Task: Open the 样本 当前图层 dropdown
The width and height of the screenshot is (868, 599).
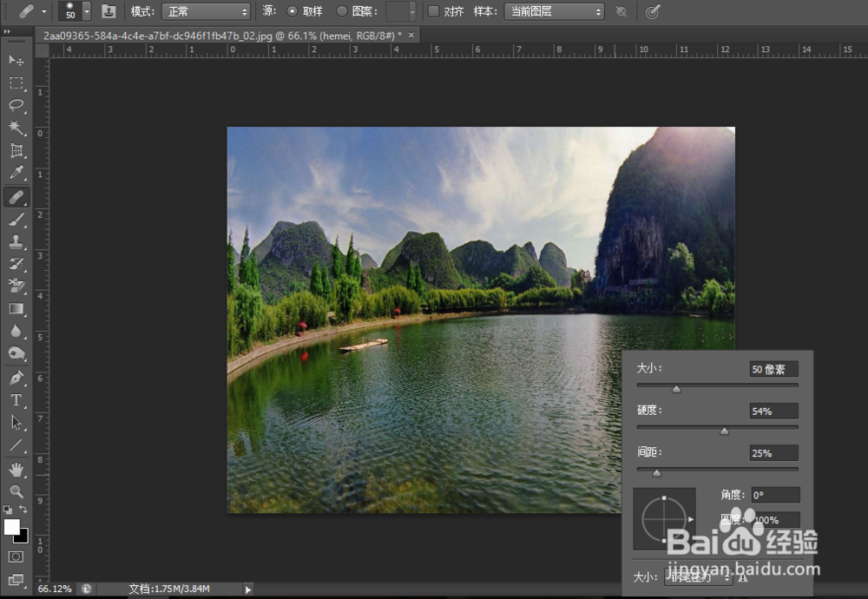Action: point(554,11)
